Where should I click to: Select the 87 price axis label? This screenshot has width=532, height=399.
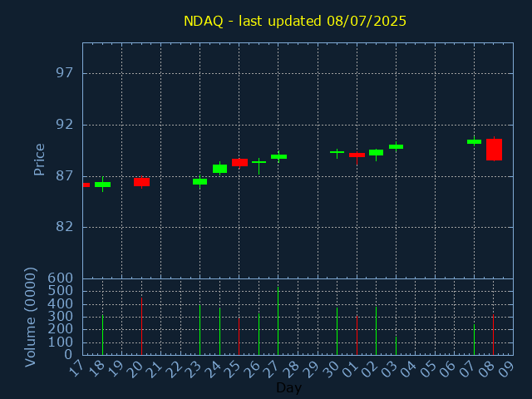pyautogui.click(x=65, y=176)
